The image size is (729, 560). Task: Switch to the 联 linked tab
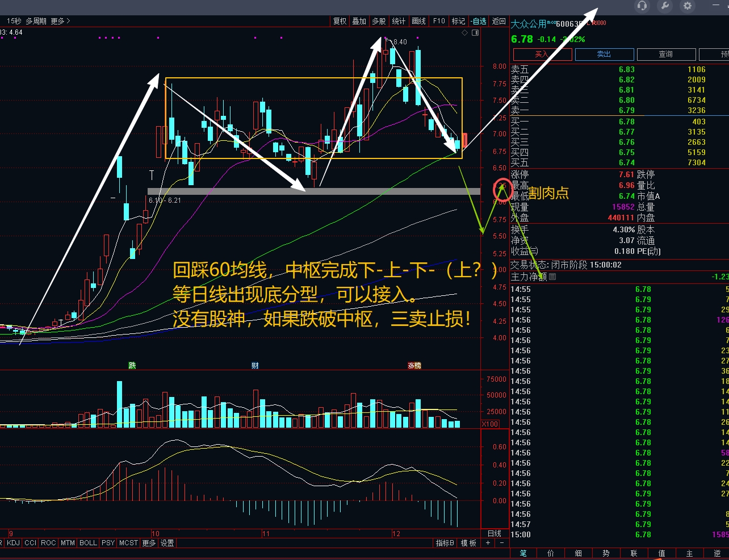click(x=634, y=553)
